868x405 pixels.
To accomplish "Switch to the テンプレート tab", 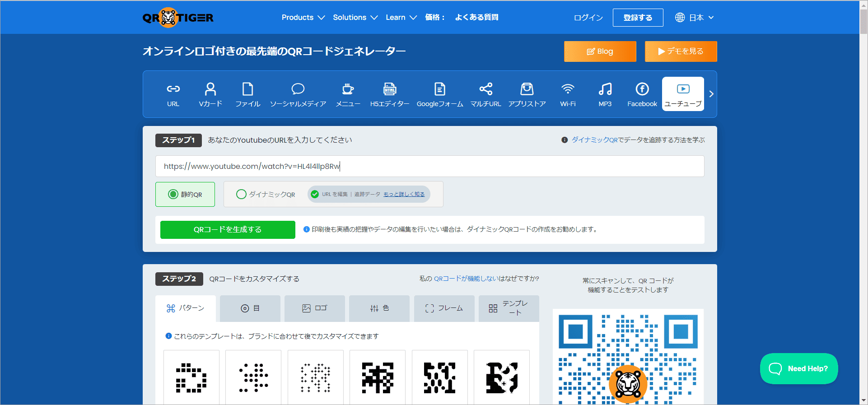I will pyautogui.click(x=509, y=308).
